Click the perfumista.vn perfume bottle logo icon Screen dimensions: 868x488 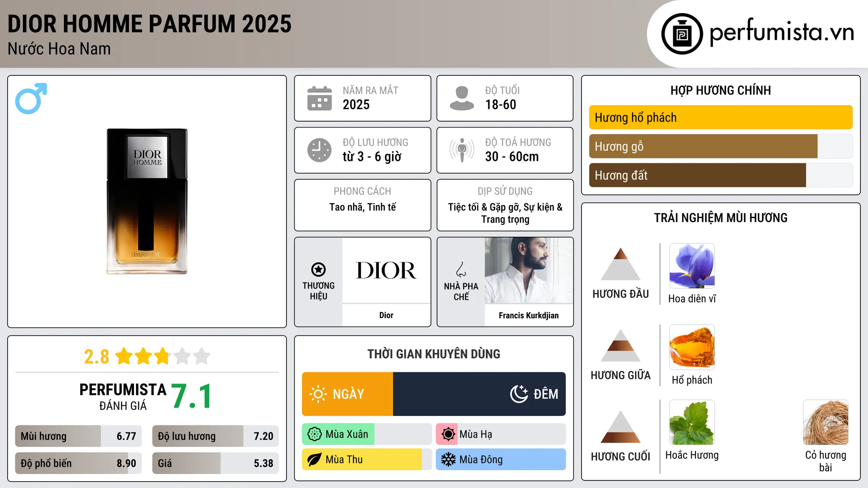[682, 34]
